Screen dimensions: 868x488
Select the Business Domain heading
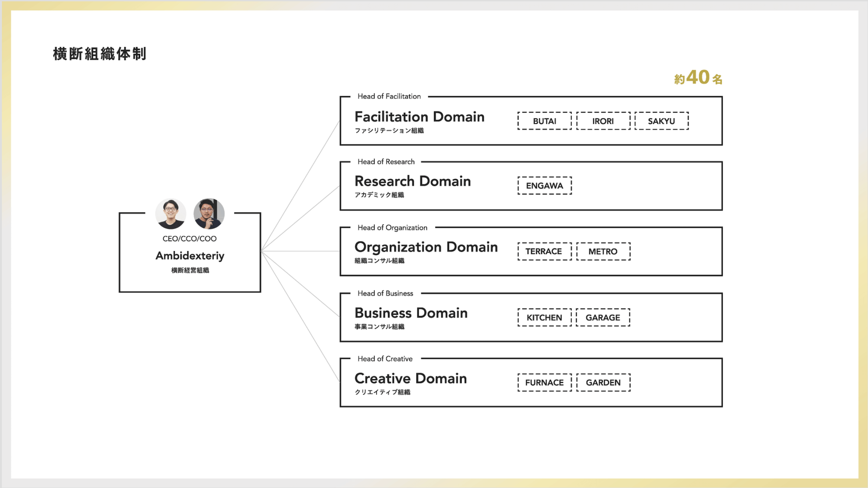[411, 313]
